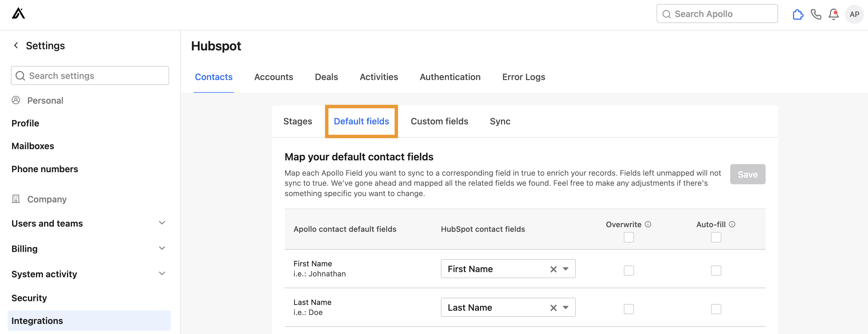Select the Company building icon in the sidebar

click(x=16, y=199)
